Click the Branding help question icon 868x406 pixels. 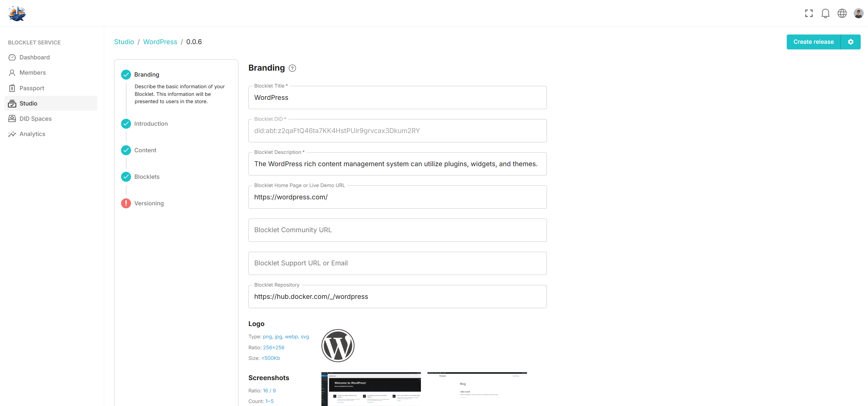292,68
